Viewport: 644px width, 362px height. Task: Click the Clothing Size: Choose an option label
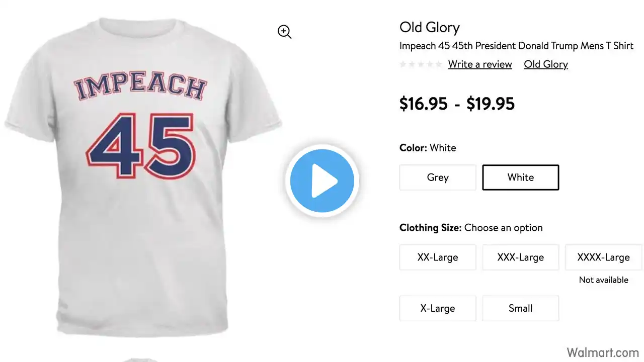[471, 228]
